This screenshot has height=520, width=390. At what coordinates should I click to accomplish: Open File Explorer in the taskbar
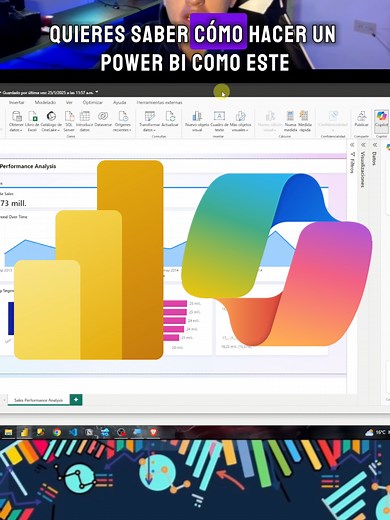coord(8,432)
